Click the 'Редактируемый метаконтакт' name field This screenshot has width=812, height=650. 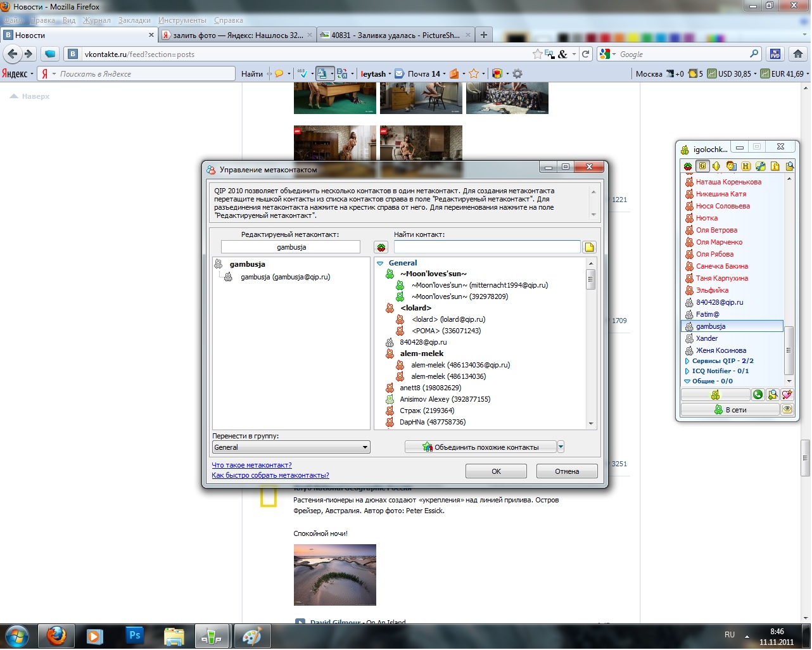pyautogui.click(x=291, y=247)
